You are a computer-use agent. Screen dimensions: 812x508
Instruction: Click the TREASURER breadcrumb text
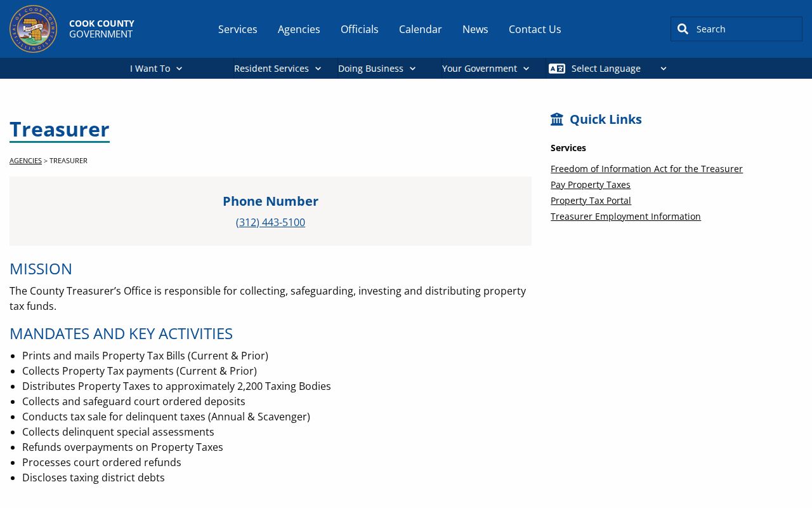tap(69, 161)
